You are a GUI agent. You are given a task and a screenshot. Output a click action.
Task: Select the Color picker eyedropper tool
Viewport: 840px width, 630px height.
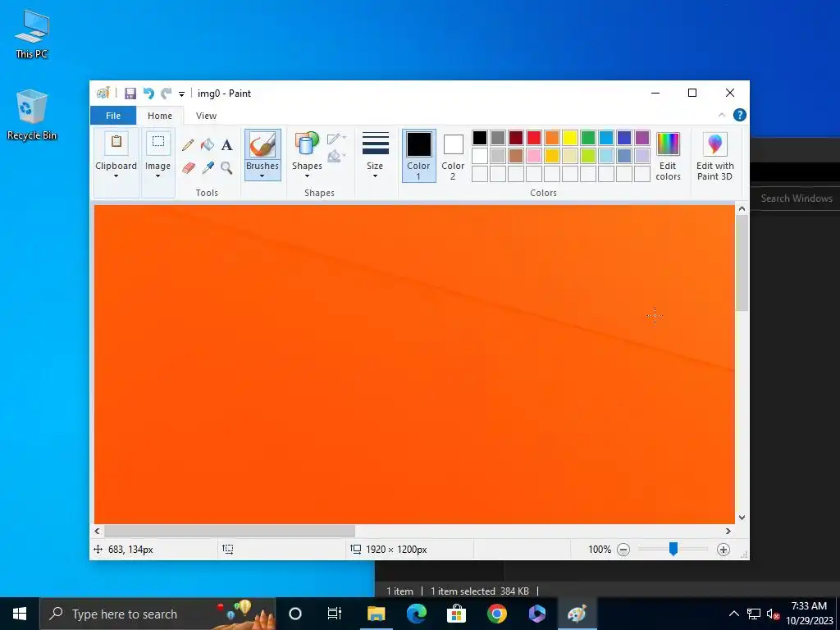click(x=208, y=168)
